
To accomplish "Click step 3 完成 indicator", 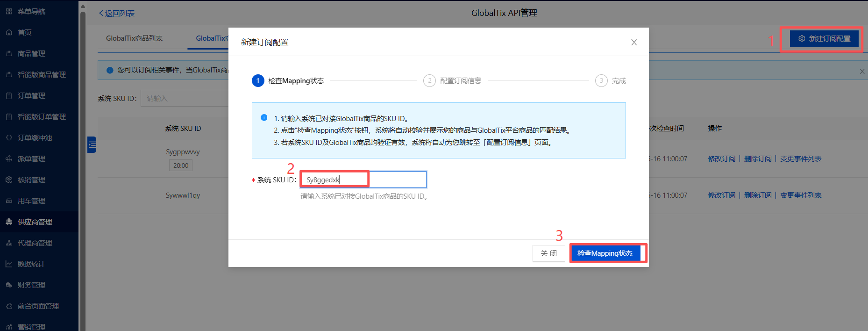I will point(611,80).
